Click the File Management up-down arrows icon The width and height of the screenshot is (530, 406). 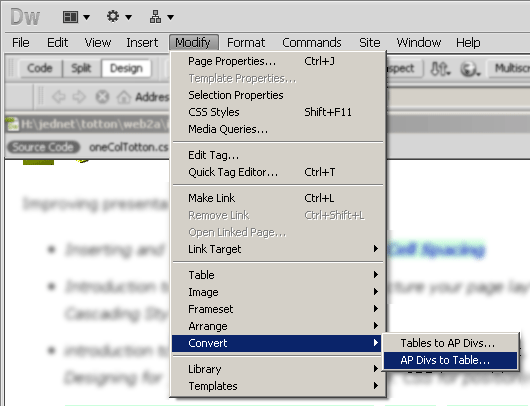point(440,69)
